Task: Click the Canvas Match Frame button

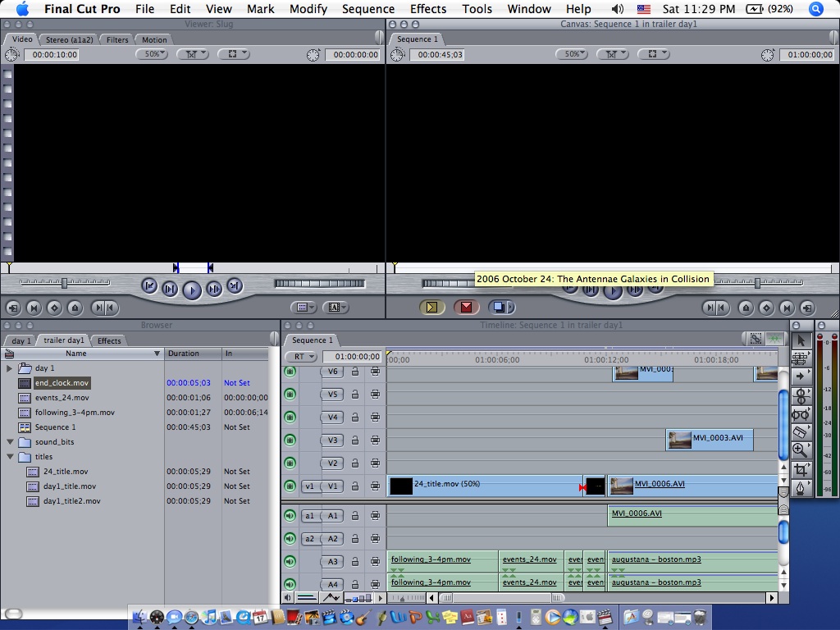Action: pyautogui.click(x=807, y=308)
